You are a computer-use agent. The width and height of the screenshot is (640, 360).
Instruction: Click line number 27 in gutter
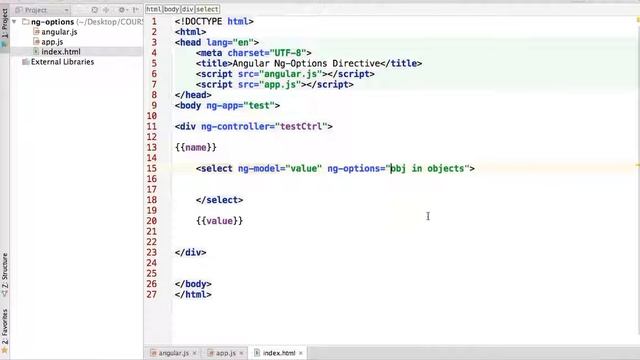[152, 294]
